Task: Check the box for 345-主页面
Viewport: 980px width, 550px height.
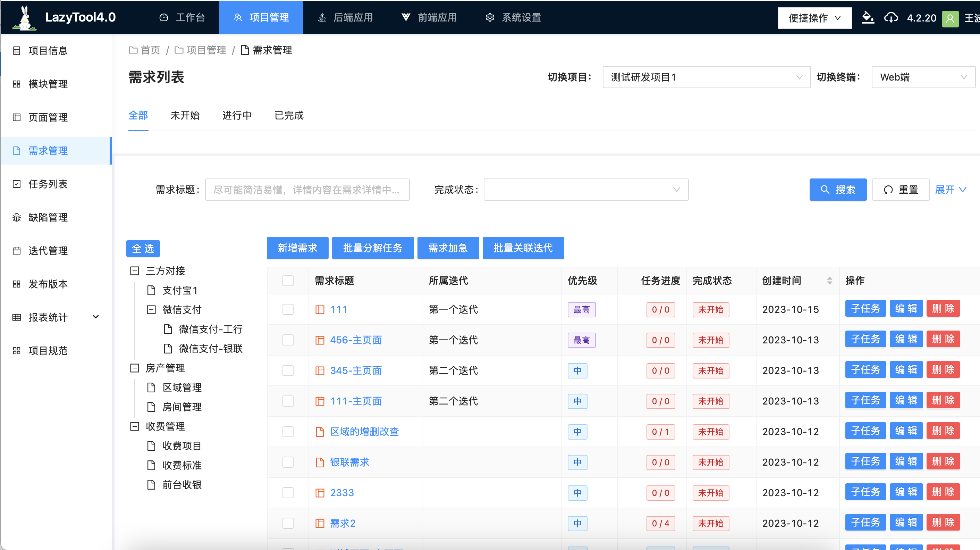Action: (x=288, y=370)
